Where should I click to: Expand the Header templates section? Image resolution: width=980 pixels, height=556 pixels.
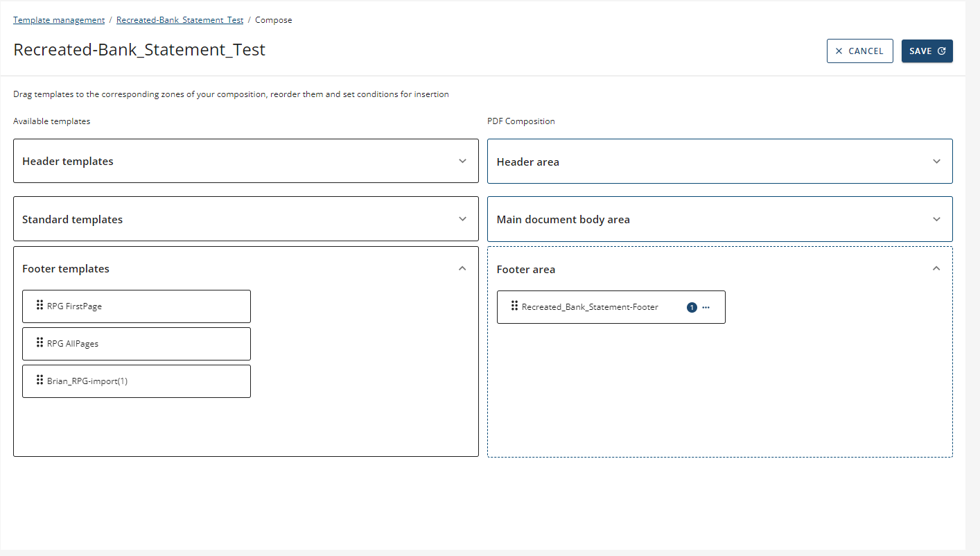[462, 161]
